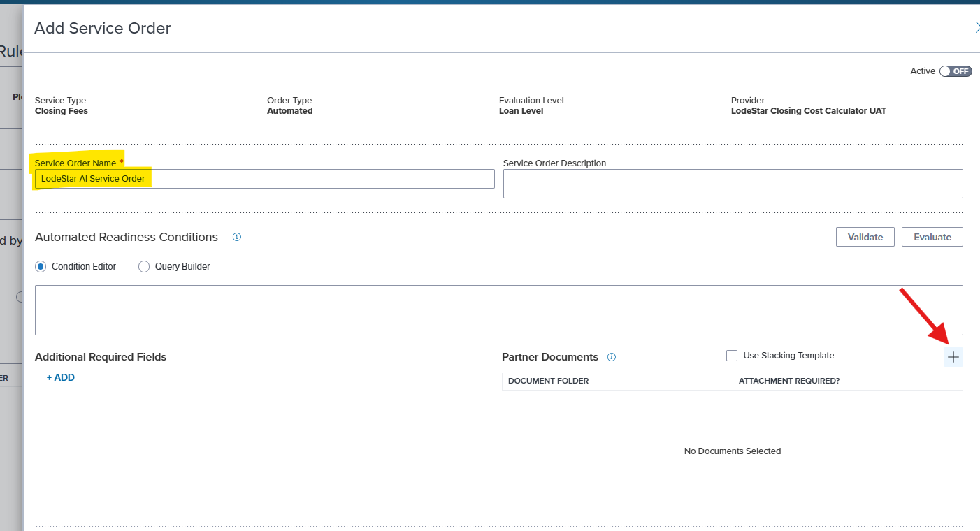Focus the Service Order Description box
Screen dimensions: 980x531
tap(733, 184)
